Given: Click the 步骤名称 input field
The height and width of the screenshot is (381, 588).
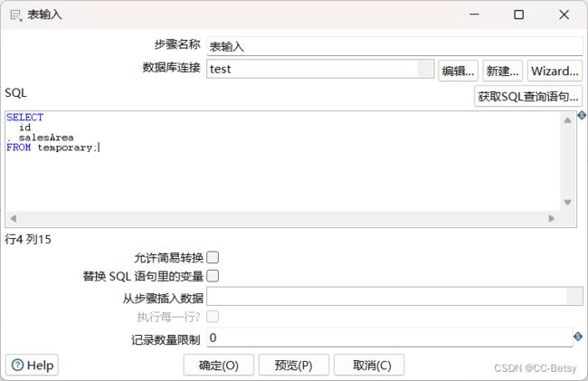Looking at the screenshot, I should pyautogui.click(x=394, y=46).
